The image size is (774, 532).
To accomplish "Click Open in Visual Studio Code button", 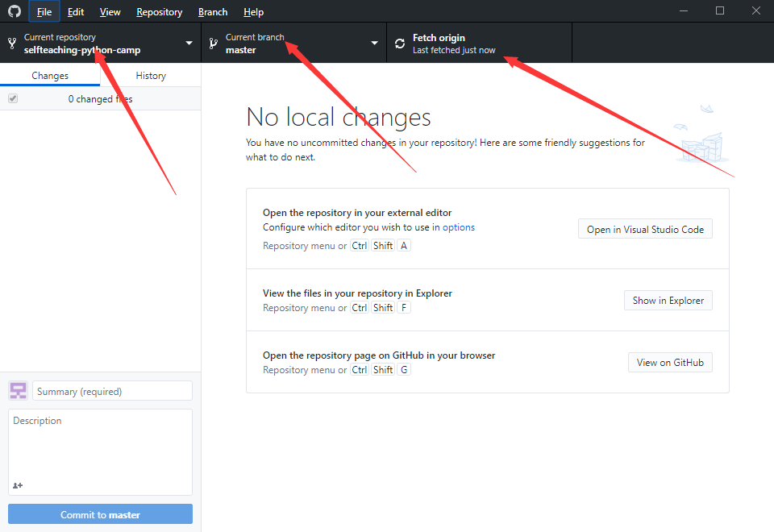I will [645, 229].
